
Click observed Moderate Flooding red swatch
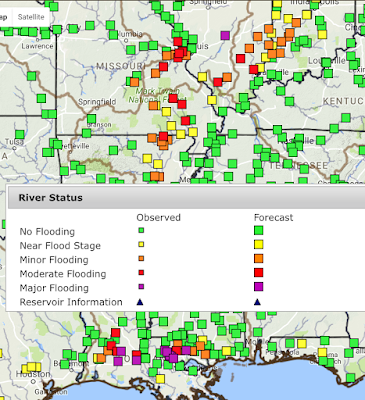point(141,272)
